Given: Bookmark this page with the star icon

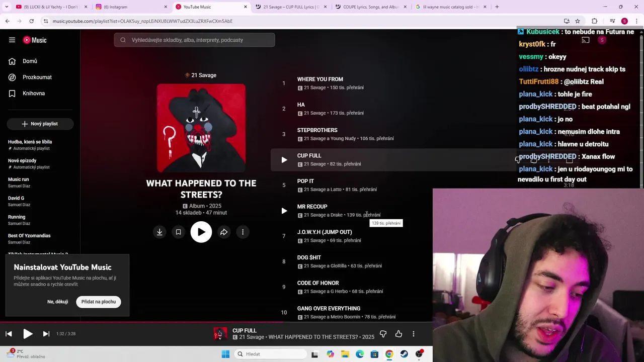Looking at the screenshot, I should pyautogui.click(x=578, y=21).
